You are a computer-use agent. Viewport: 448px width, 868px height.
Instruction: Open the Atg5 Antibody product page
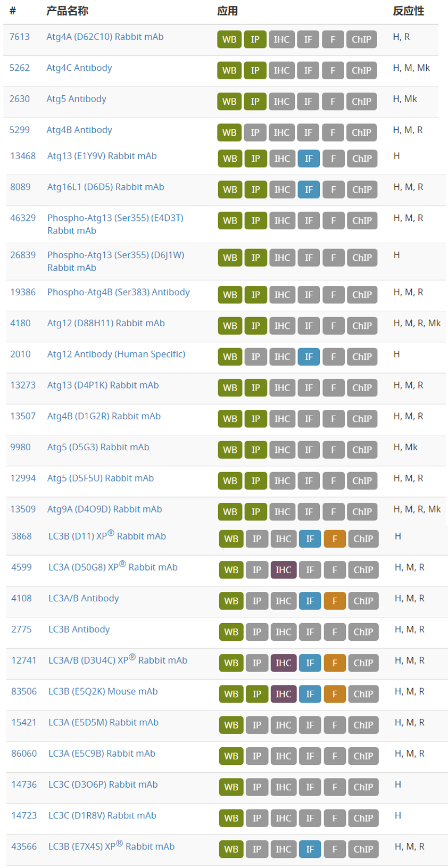pyautogui.click(x=76, y=98)
